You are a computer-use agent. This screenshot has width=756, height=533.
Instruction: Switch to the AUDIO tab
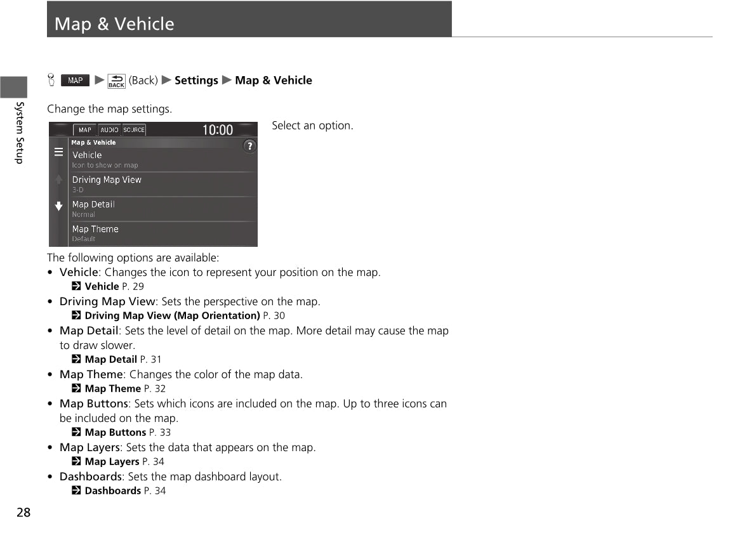click(x=109, y=130)
